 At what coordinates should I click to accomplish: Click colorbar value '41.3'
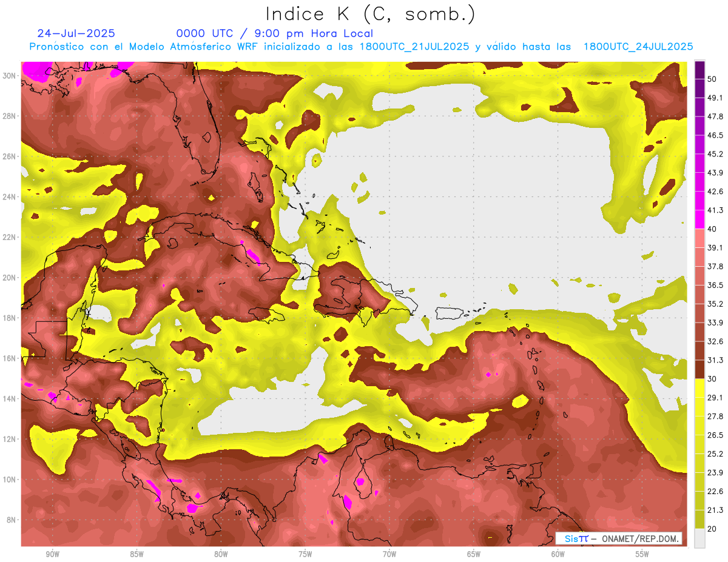[x=715, y=210]
